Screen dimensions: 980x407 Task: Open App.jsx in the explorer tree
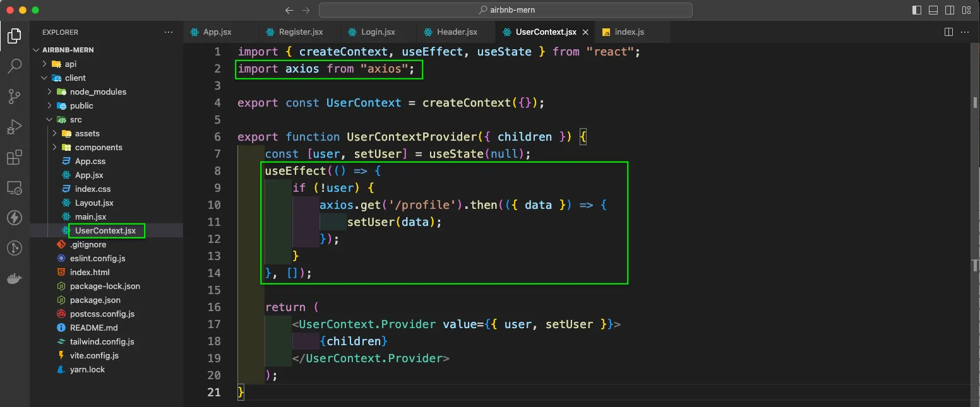click(107, 175)
